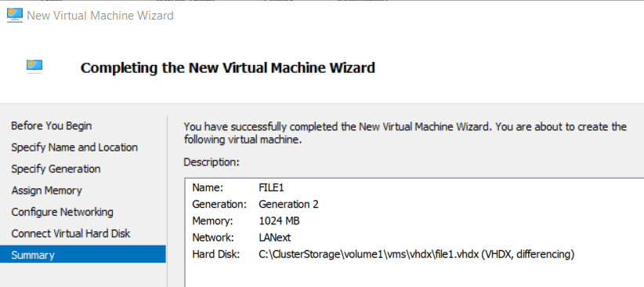Select the Connect Virtual Hard Disk step

[71, 234]
